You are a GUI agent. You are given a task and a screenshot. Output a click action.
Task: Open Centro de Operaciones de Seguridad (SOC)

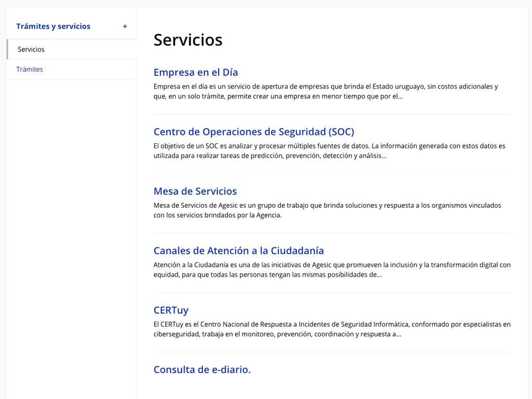pyautogui.click(x=254, y=131)
